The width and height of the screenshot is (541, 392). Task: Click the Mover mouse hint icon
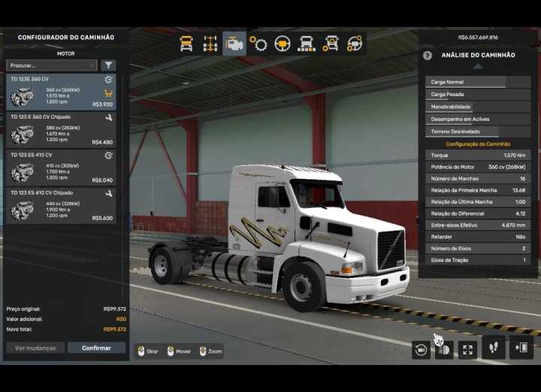pyautogui.click(x=171, y=351)
